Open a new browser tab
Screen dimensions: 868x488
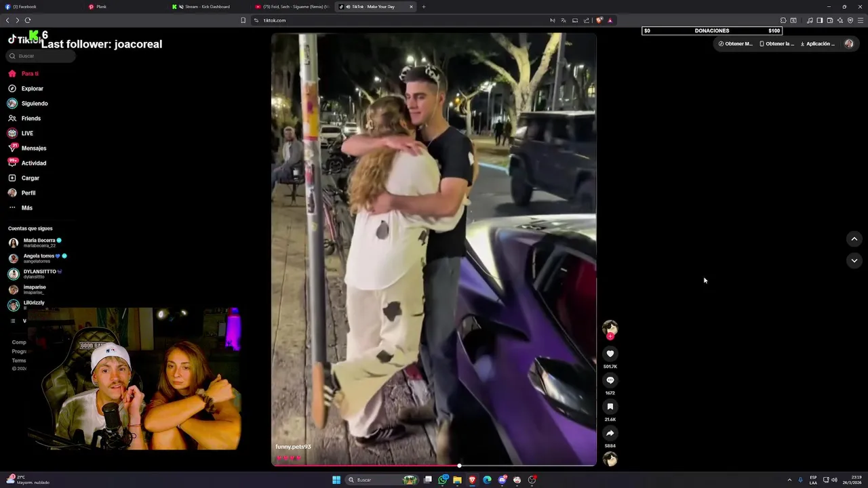pos(424,7)
